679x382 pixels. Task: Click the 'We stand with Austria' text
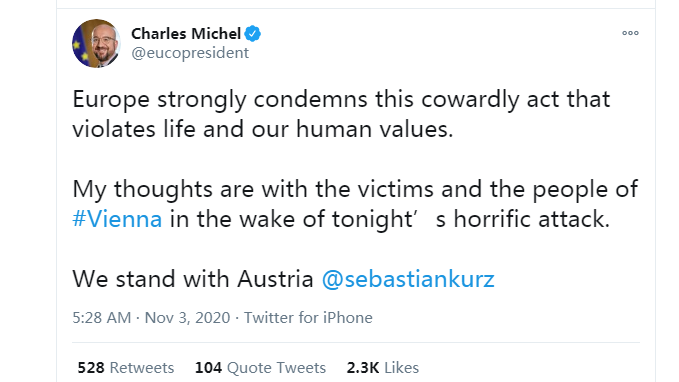point(193,279)
